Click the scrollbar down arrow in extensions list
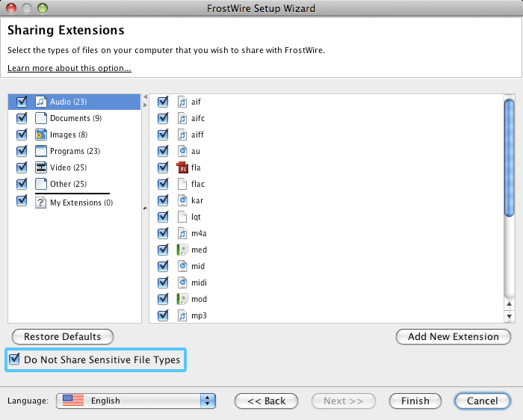523x420 pixels. coord(509,316)
